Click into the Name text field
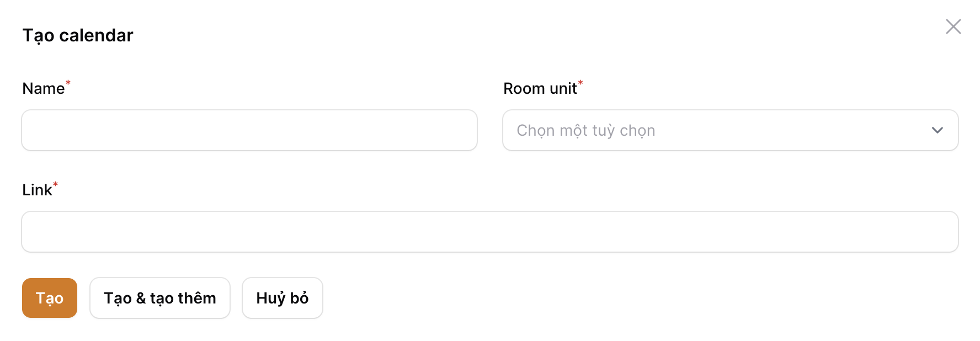Viewport: 980px width, 341px height. pyautogui.click(x=249, y=130)
